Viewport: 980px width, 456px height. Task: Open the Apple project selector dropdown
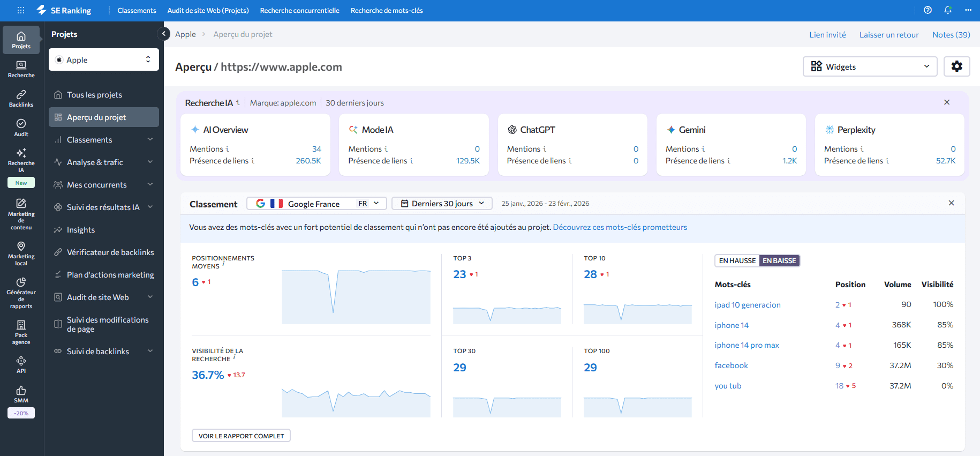[104, 59]
